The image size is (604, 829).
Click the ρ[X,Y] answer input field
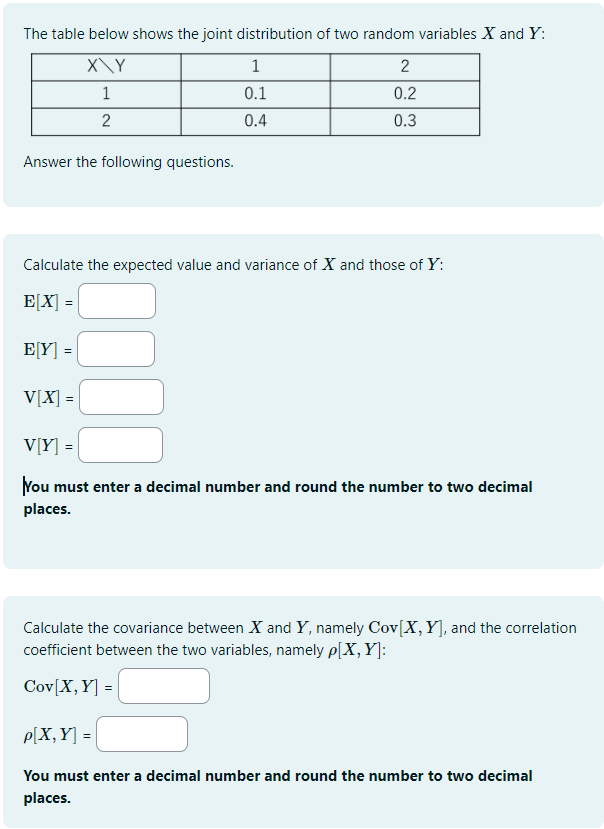[141, 733]
